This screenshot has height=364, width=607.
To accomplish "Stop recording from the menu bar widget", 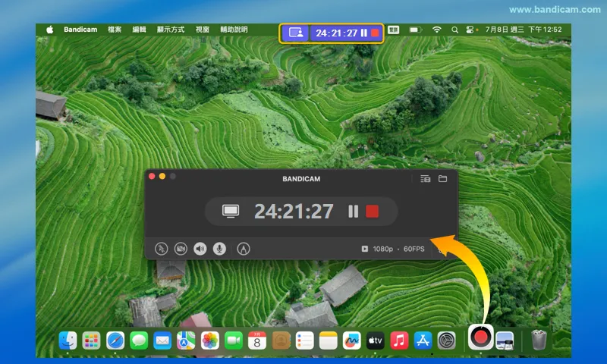I will coord(375,33).
